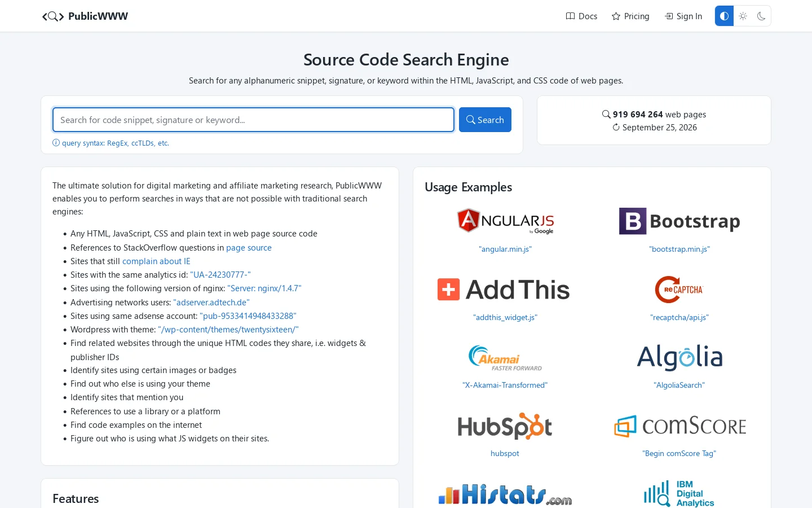Search adsense "pub-9533414948433288" link
Screen dimensions: 812x508
(x=248, y=316)
